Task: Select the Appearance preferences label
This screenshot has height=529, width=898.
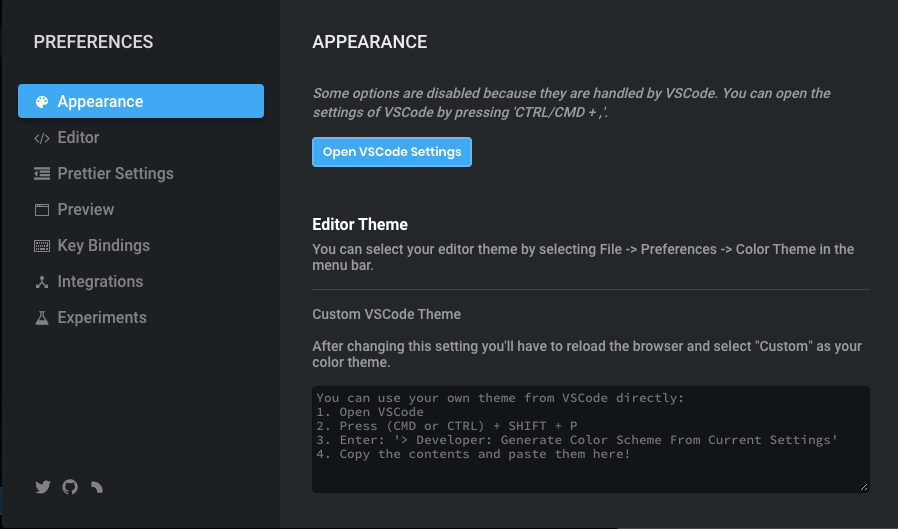Action: click(x=100, y=102)
